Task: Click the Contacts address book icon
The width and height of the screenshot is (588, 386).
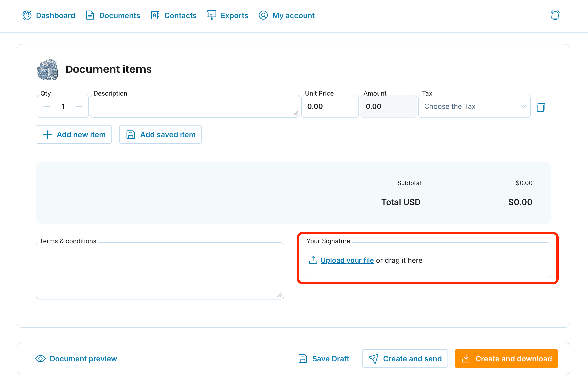Action: click(x=155, y=15)
